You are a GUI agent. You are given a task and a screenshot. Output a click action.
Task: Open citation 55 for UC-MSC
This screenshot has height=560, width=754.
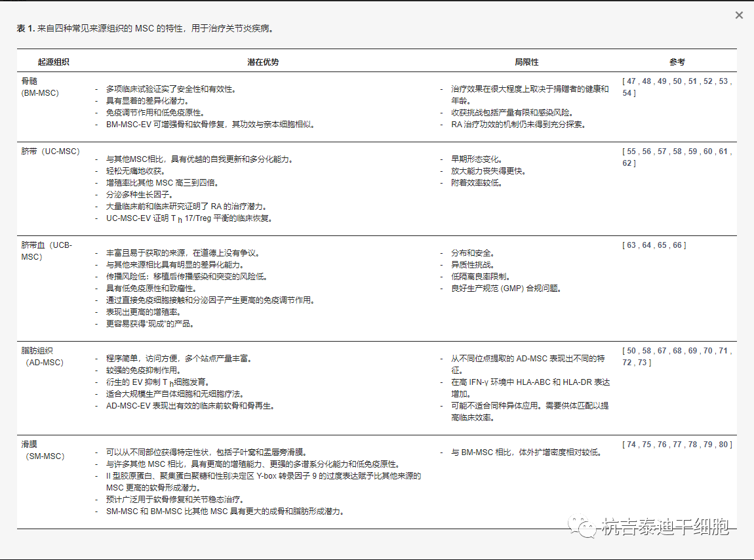[x=631, y=151]
